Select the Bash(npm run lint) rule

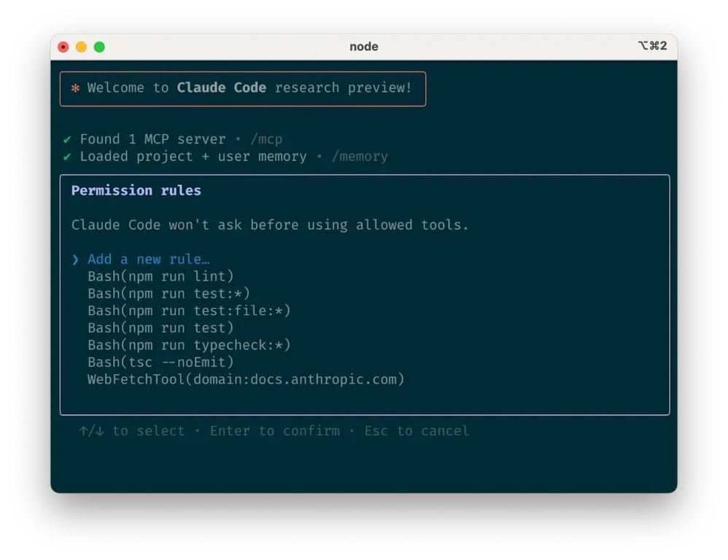pyautogui.click(x=160, y=276)
